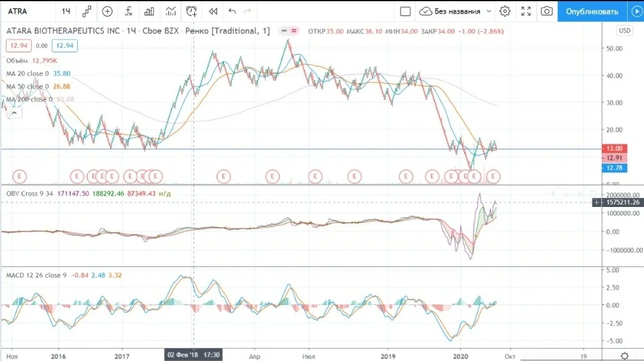Open the ATRA symbol search field
The height and width of the screenshot is (361, 644).
point(17,11)
